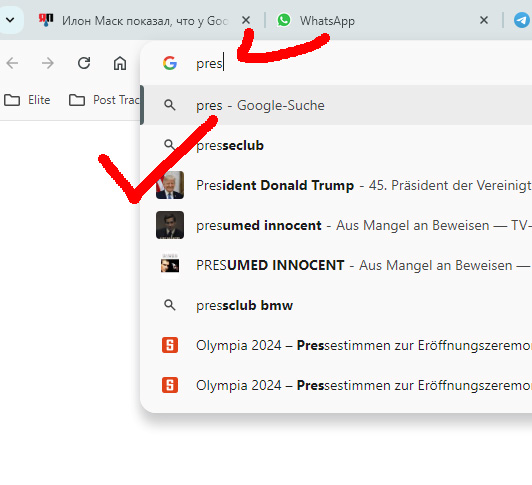Click the lowercase presumed innocent thumbnail
The image size is (532, 485).
coord(170,225)
